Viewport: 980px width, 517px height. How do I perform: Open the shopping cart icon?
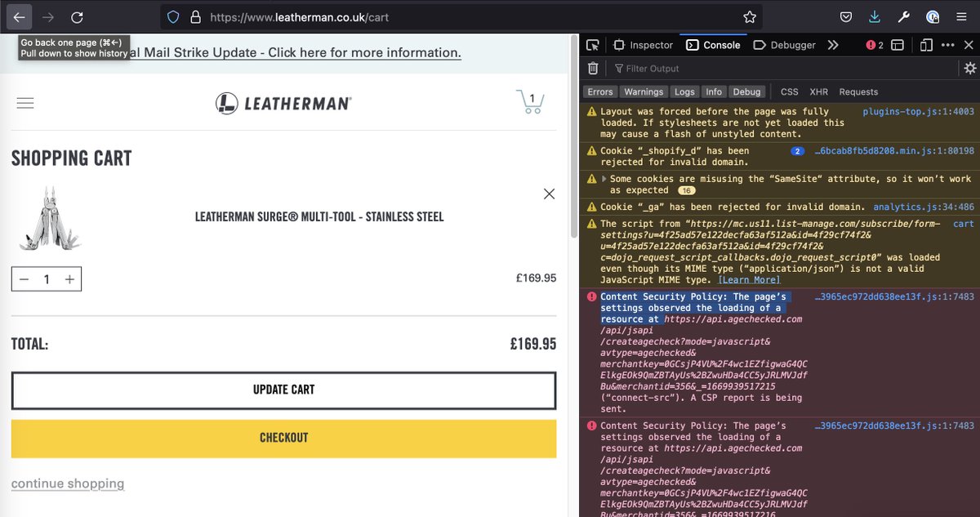[x=530, y=101]
